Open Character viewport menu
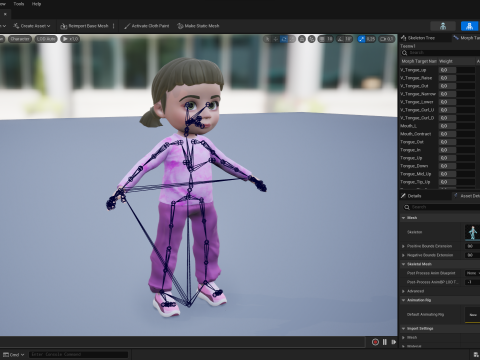Viewport: 480px width, 360px height. [x=20, y=39]
